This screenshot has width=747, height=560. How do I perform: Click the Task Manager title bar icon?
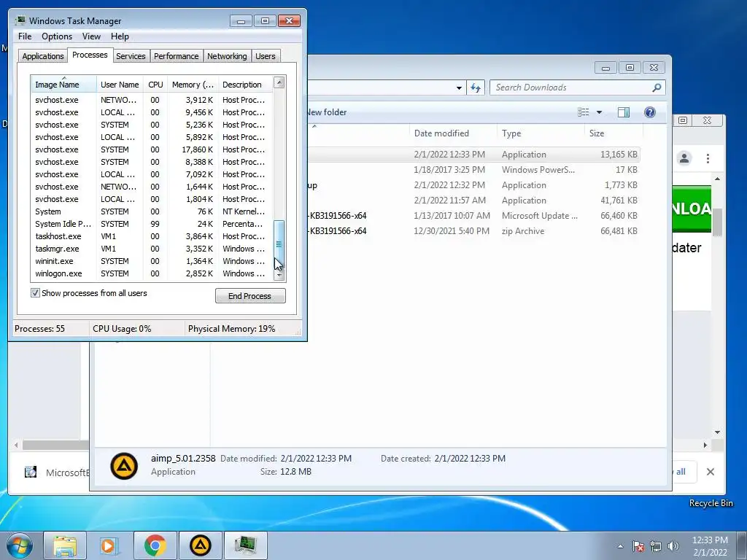tap(20, 20)
